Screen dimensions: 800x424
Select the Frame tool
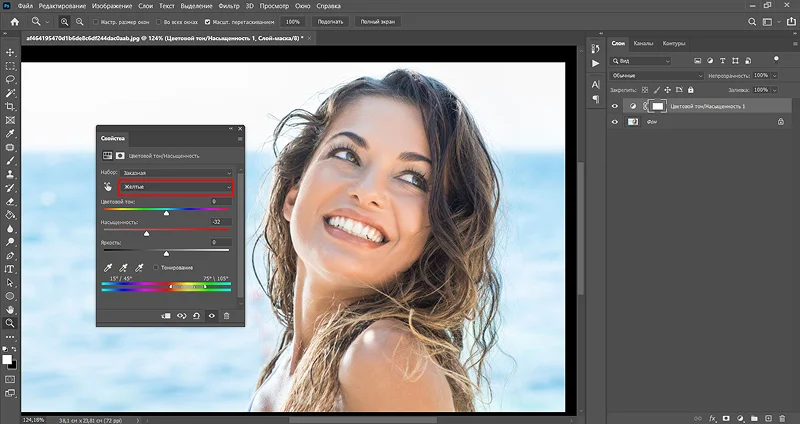click(x=10, y=120)
